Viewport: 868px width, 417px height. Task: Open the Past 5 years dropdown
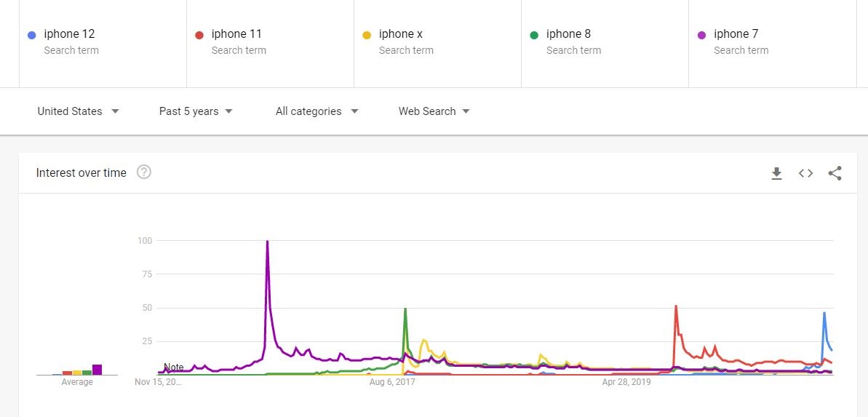(196, 111)
